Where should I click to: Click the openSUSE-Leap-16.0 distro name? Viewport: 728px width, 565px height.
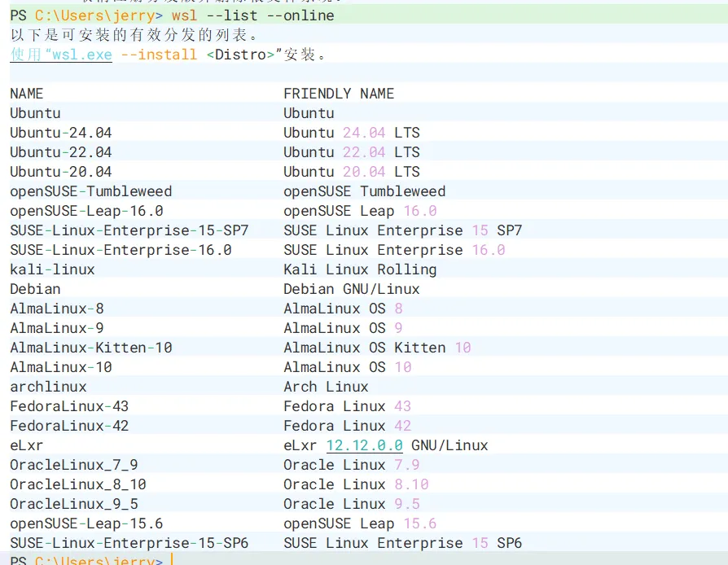(87, 211)
